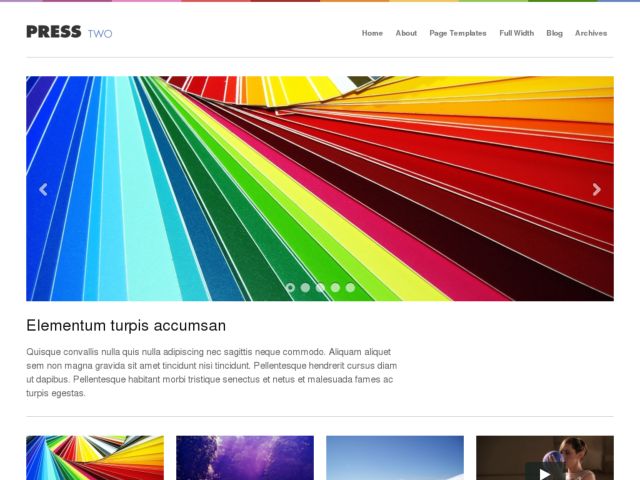Select the second slider pagination dot
Viewport: 640px width, 480px height.
305,288
